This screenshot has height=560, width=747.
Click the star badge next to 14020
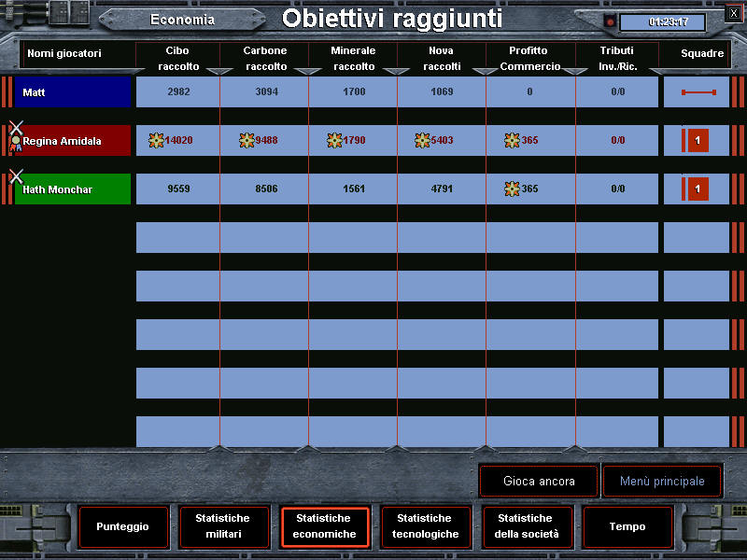[x=156, y=140]
